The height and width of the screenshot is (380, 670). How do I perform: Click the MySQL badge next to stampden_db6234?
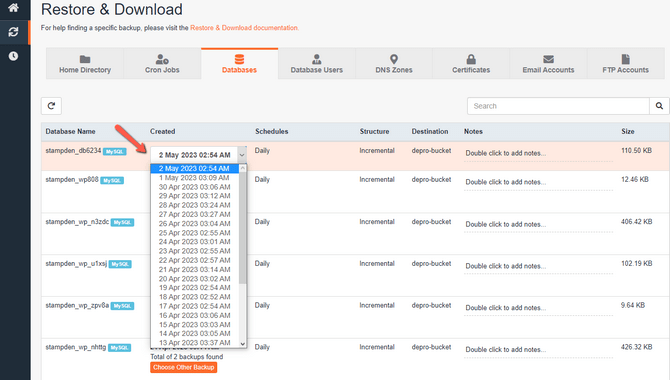coord(115,152)
